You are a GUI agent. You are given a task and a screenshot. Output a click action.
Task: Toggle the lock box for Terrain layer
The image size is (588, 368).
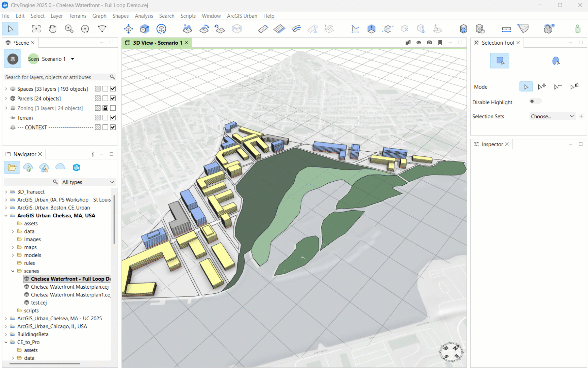(105, 118)
